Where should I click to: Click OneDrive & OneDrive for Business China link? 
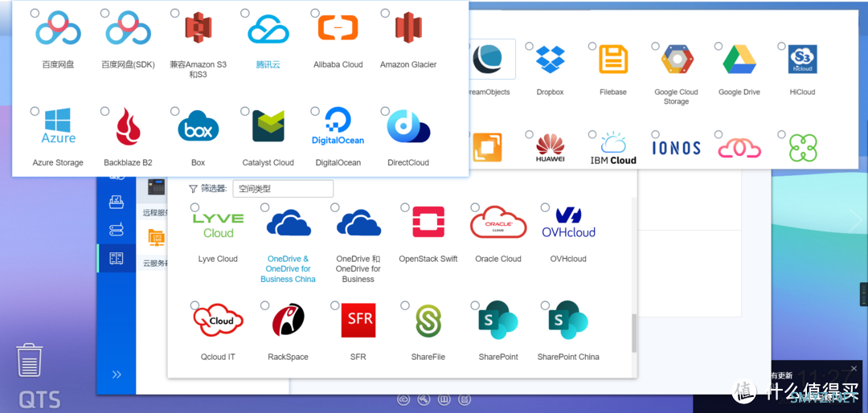point(288,269)
